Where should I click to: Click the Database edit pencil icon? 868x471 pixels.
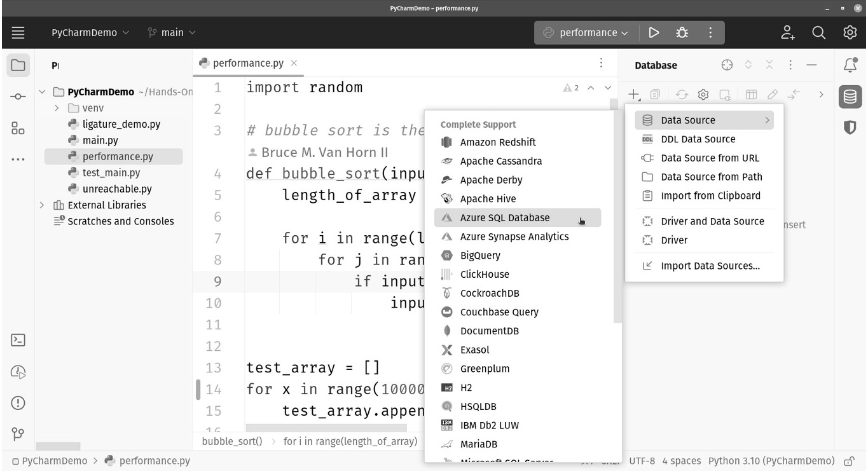773,95
